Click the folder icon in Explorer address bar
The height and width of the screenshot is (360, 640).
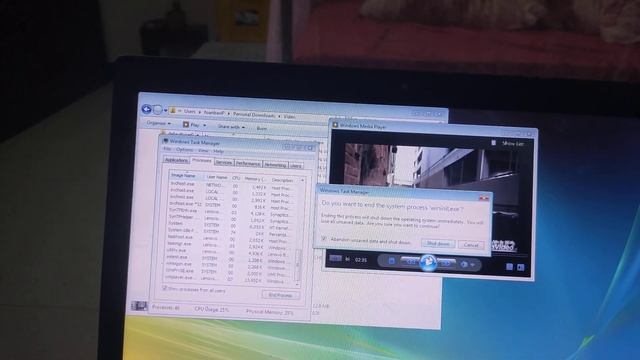coord(173,110)
